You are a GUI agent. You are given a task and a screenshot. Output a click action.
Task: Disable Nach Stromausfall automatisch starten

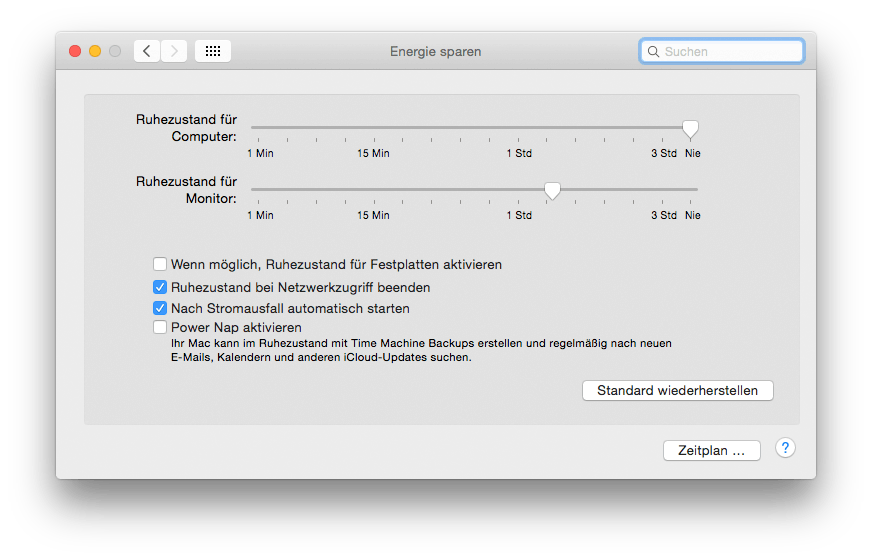click(x=160, y=308)
